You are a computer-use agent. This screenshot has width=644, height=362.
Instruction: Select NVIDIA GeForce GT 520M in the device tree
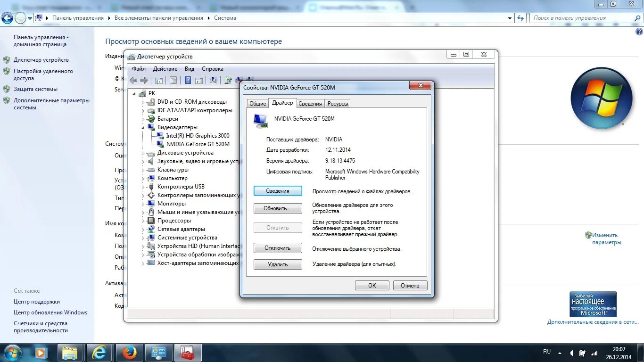point(198,144)
